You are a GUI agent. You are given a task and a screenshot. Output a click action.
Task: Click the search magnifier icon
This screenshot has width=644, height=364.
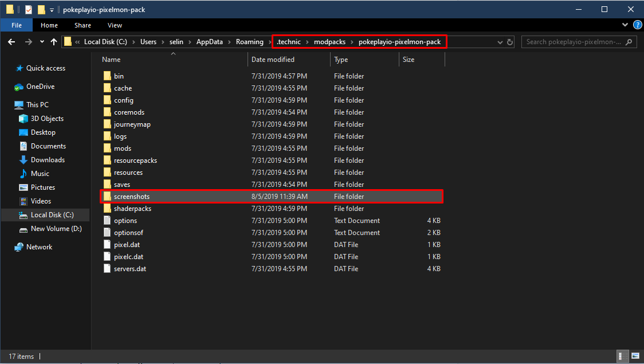(x=629, y=42)
